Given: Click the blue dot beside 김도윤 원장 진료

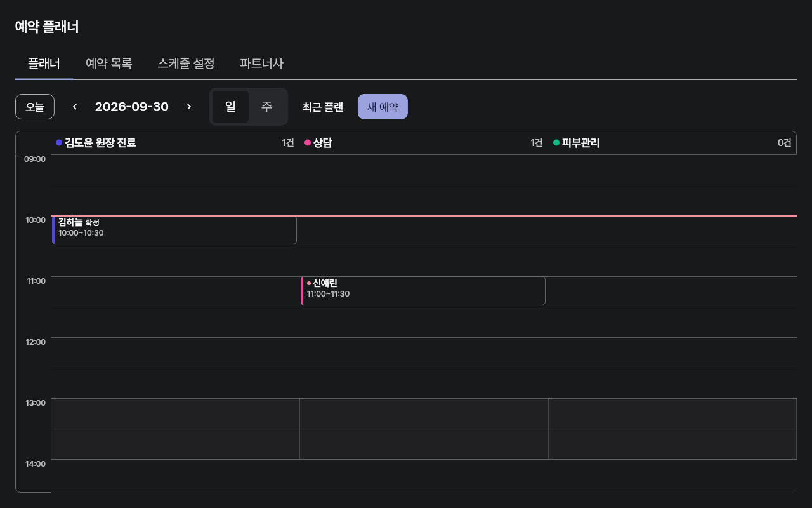Looking at the screenshot, I should 59,143.
